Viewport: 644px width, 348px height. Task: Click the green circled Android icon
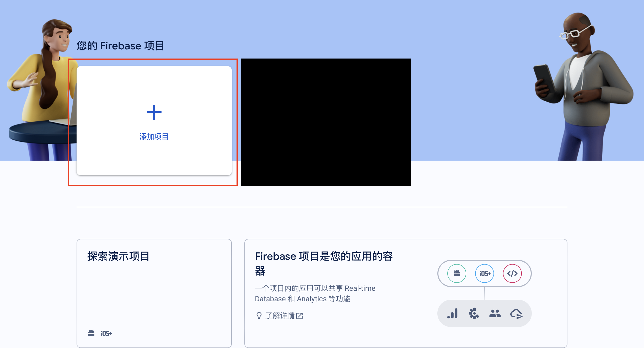pyautogui.click(x=457, y=273)
